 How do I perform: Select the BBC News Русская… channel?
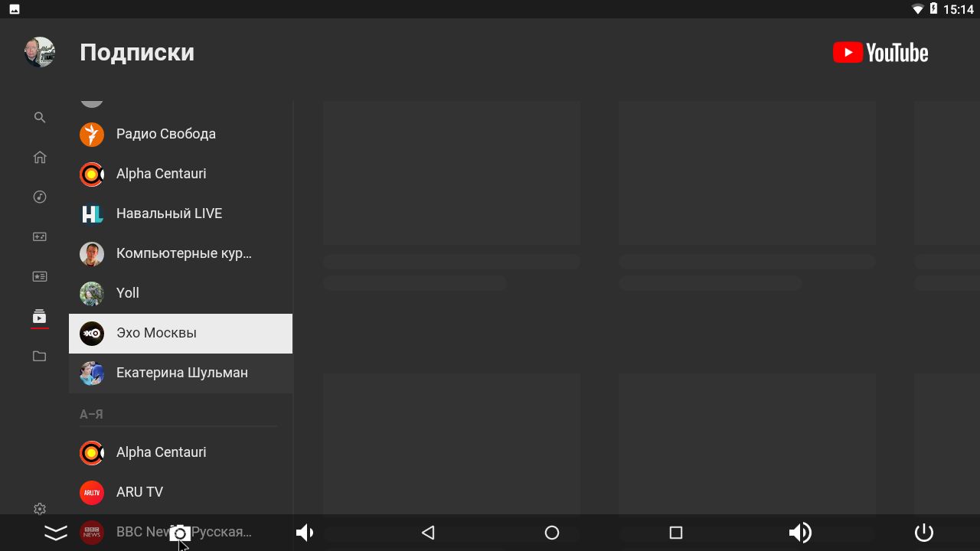click(181, 532)
